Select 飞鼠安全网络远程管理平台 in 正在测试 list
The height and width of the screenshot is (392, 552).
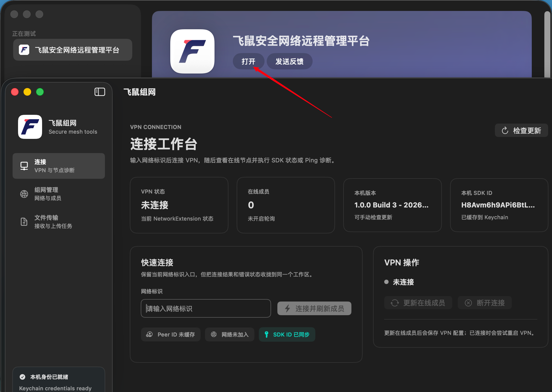tap(73, 50)
